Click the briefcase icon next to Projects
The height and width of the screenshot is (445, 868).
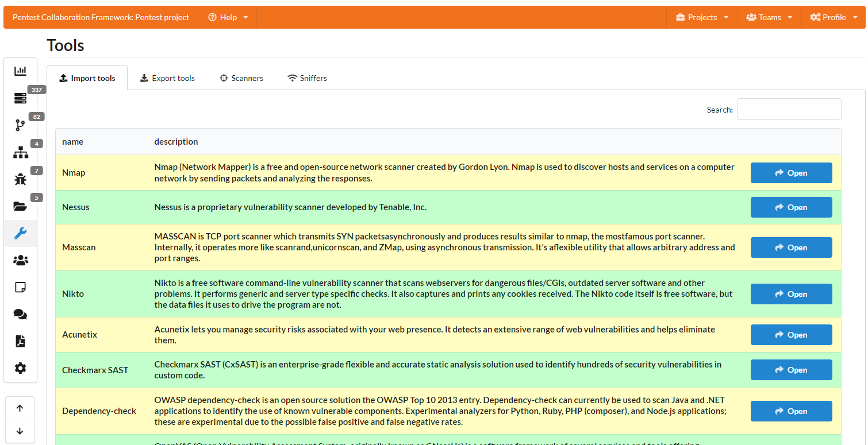coord(681,17)
